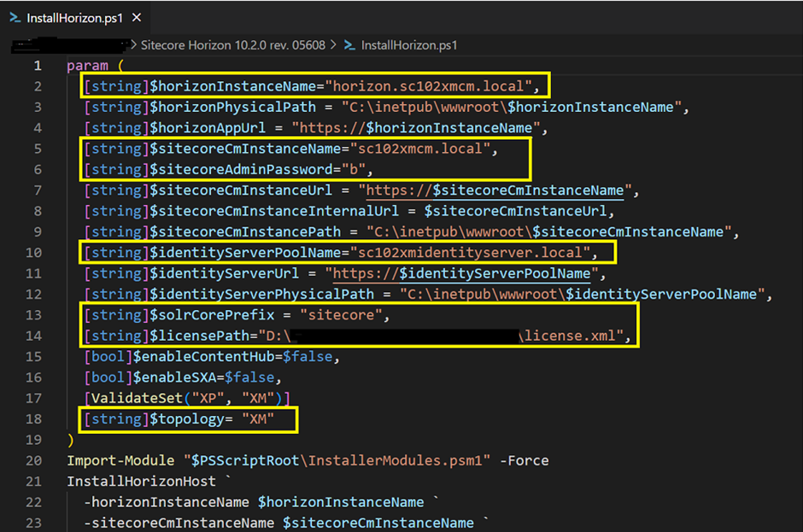
Task: Select the InstallHorizon.ps1 editor tab
Action: [75, 18]
